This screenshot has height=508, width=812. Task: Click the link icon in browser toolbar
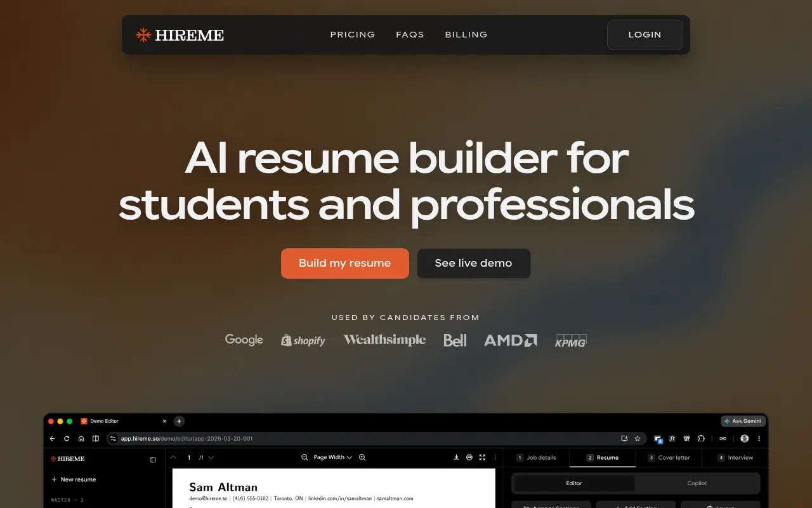pyautogui.click(x=723, y=438)
